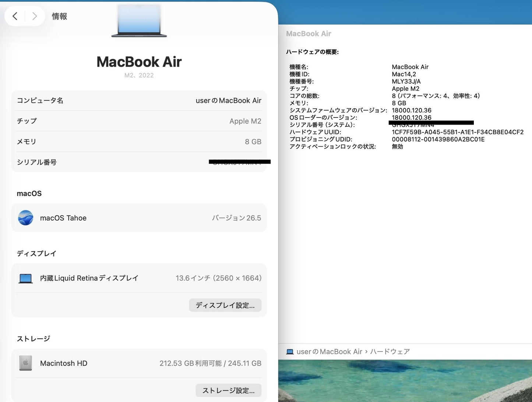Select the 機種番号 value MLY33J/A
Screen dimensions: 532x402
pyautogui.click(x=406, y=81)
